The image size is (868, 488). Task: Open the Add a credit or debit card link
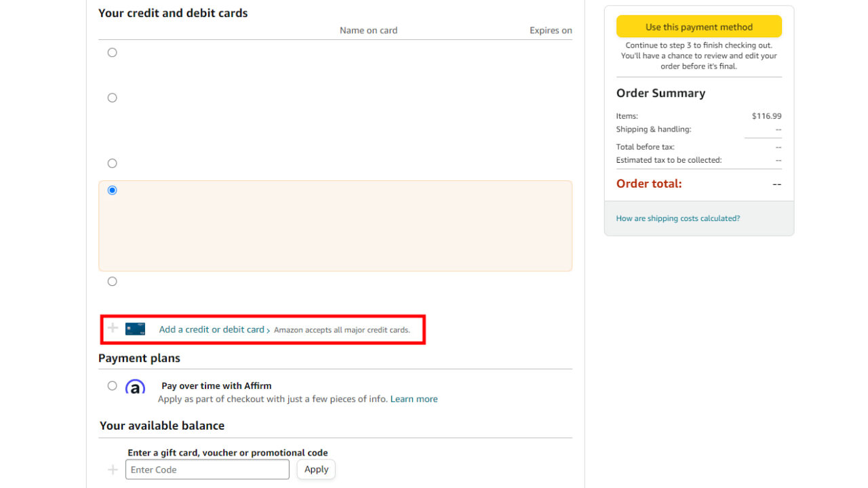coord(212,329)
